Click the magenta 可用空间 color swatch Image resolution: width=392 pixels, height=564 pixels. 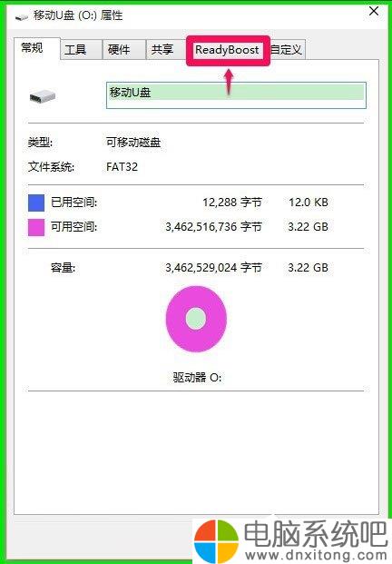click(36, 227)
